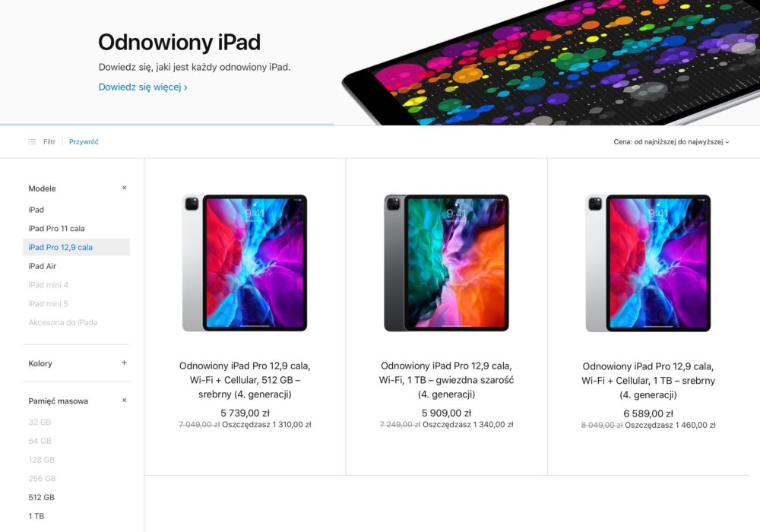Open the price sort dropdown
Image resolution: width=760 pixels, height=532 pixels.
pos(671,142)
